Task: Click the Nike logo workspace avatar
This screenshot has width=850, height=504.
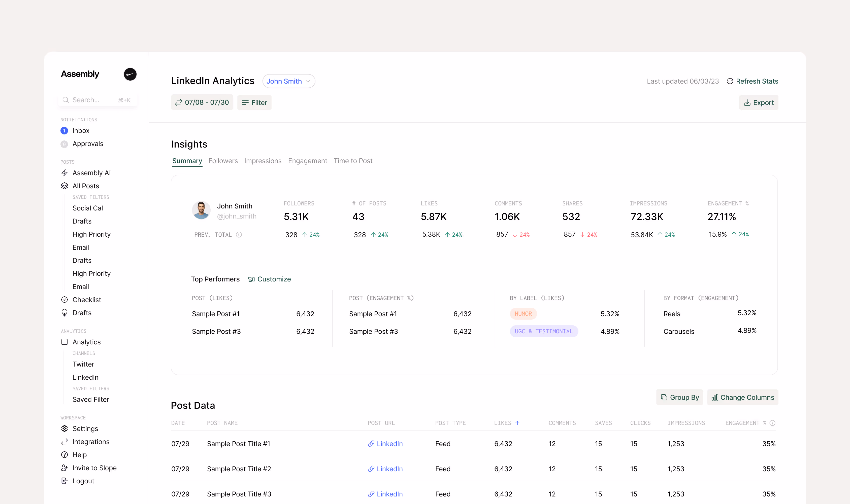Action: point(130,74)
